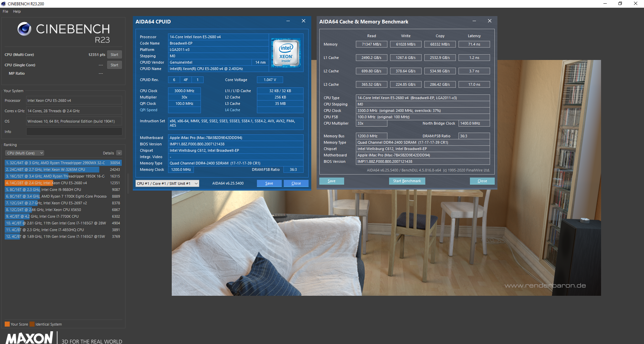Image resolution: width=644 pixels, height=344 pixels.
Task: Click Memory Read value 71347 MB/s
Action: click(x=372, y=44)
